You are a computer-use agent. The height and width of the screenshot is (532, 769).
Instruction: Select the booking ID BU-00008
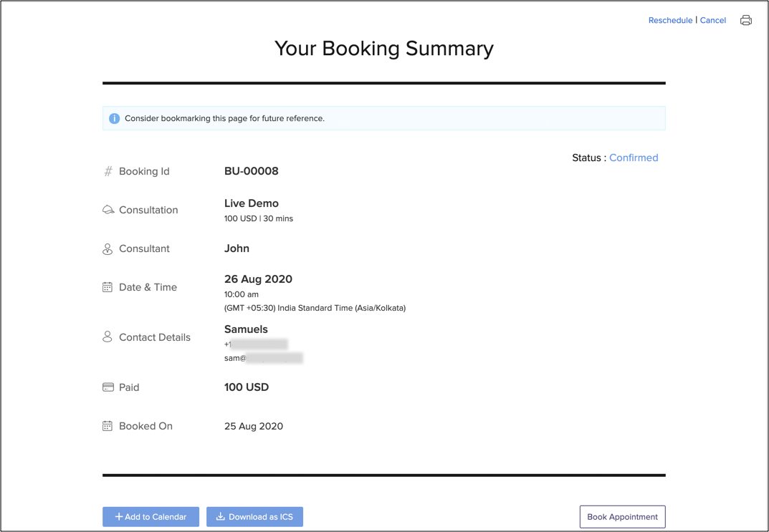click(x=252, y=171)
